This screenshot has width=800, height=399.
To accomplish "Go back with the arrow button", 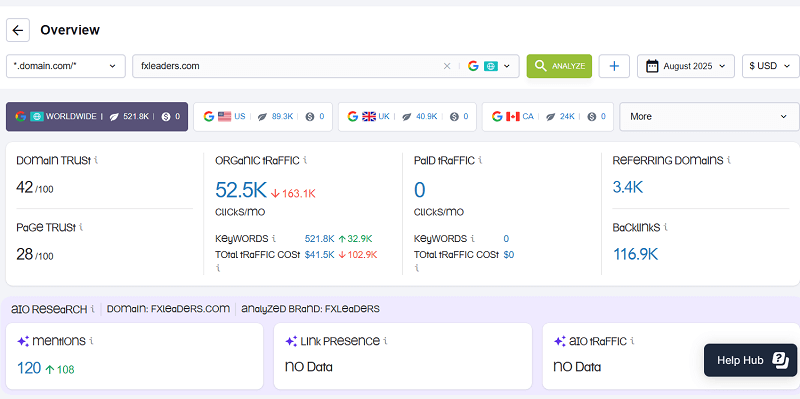I will pyautogui.click(x=18, y=30).
